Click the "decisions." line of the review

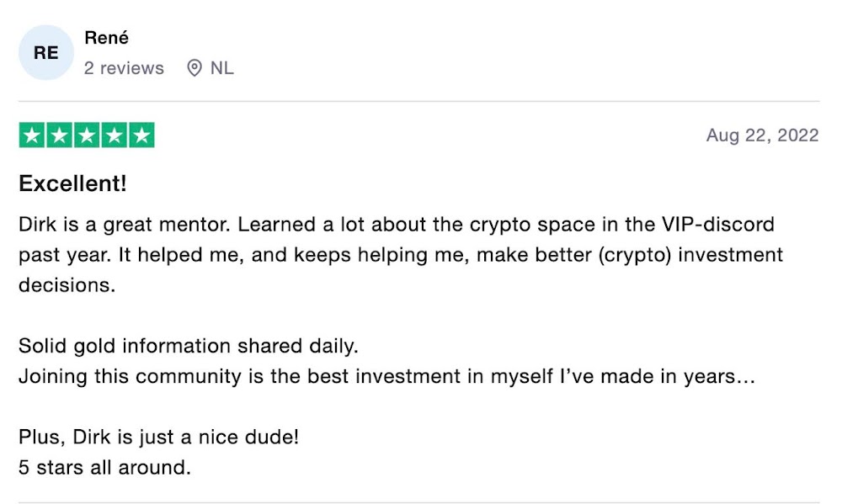[x=67, y=284]
